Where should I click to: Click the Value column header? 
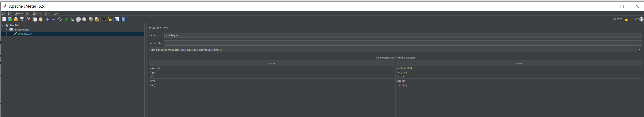click(518, 63)
